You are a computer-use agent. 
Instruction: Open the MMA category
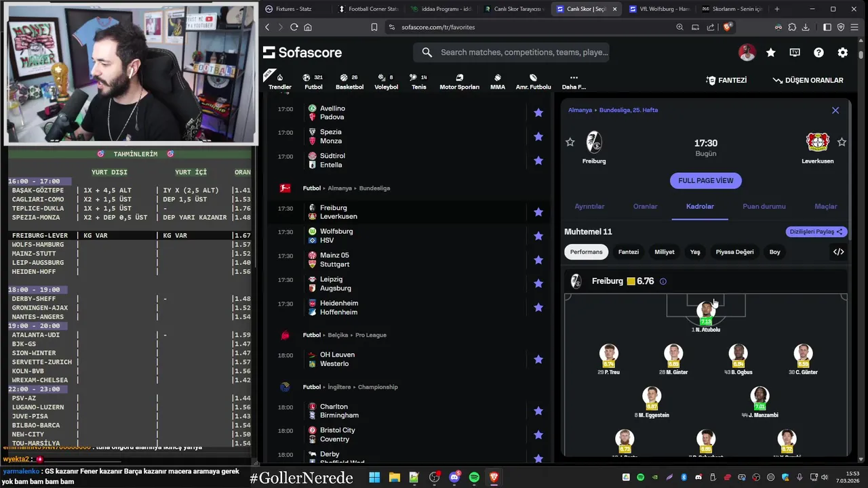tap(497, 81)
